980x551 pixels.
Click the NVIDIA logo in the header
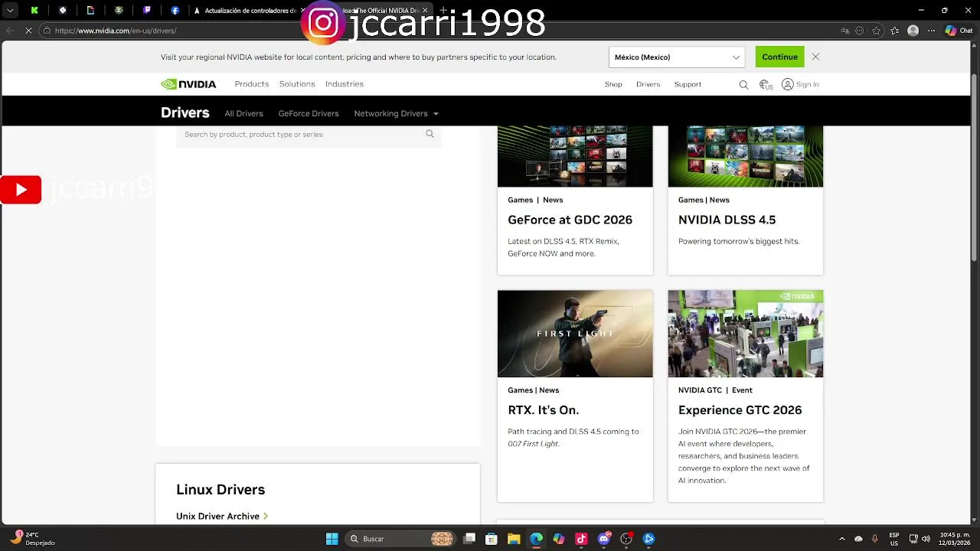188,84
